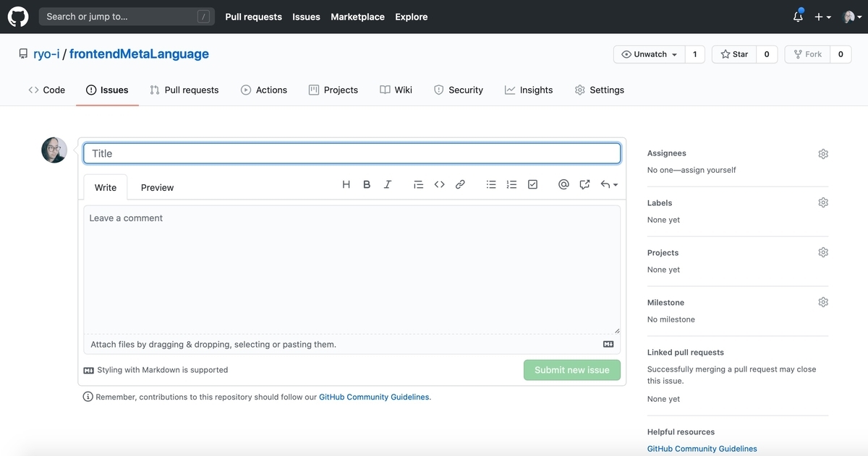Open the stargazers count next to Star

pyautogui.click(x=767, y=54)
